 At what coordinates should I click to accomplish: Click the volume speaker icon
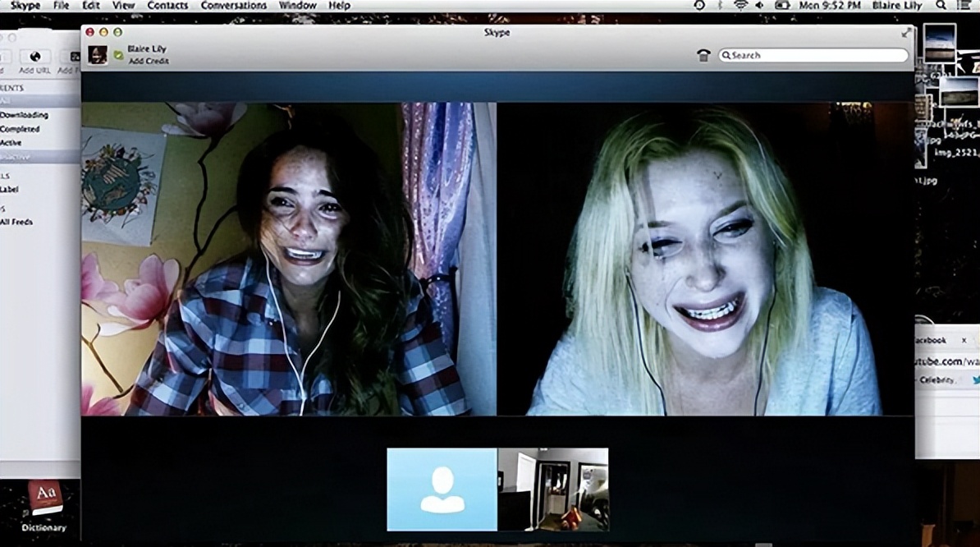pyautogui.click(x=760, y=6)
